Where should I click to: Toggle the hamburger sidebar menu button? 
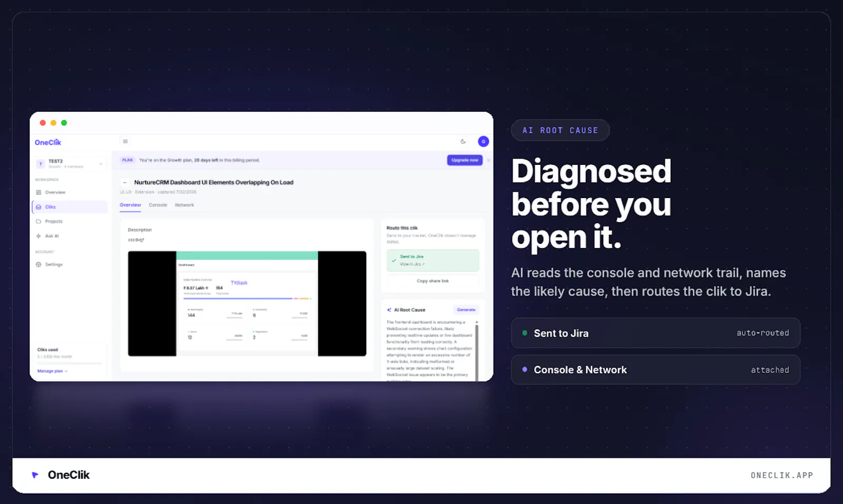pos(125,141)
